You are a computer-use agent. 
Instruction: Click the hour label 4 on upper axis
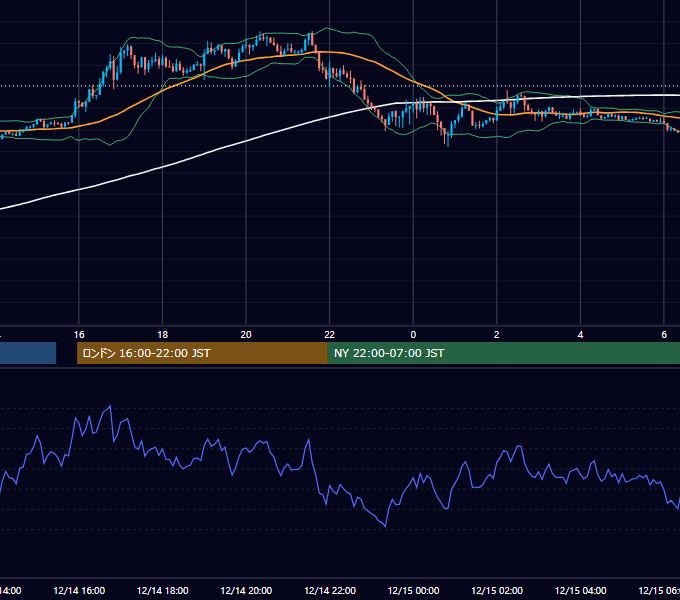[580, 335]
